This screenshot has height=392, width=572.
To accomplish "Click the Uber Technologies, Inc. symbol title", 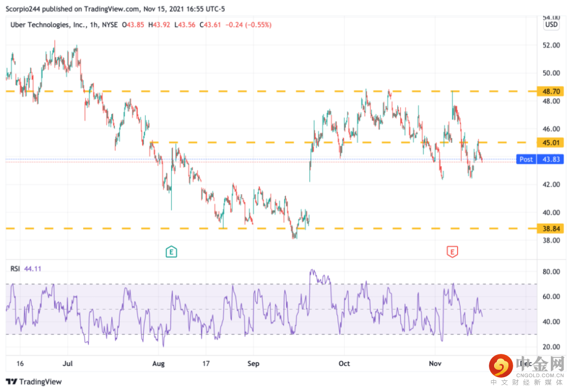I will click(x=48, y=25).
